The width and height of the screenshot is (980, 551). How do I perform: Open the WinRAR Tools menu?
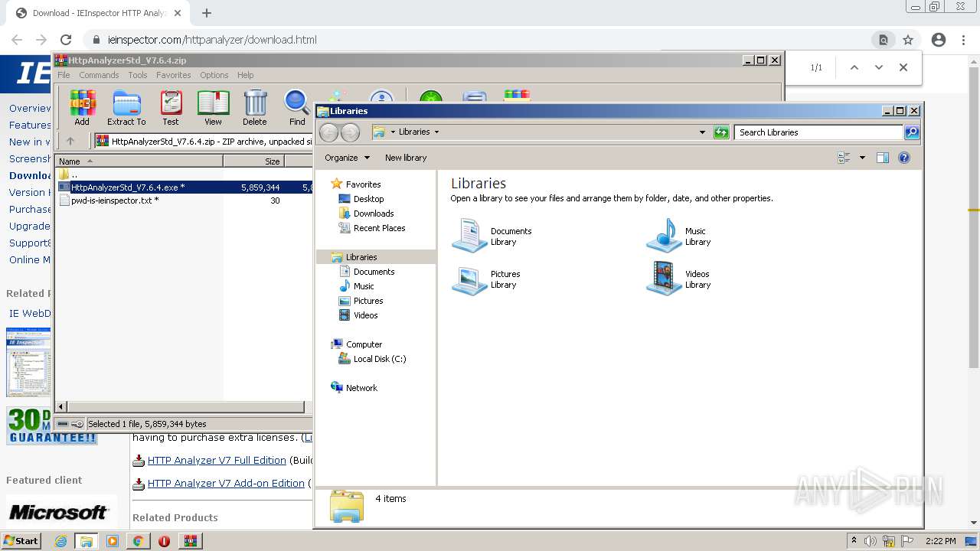[x=138, y=75]
